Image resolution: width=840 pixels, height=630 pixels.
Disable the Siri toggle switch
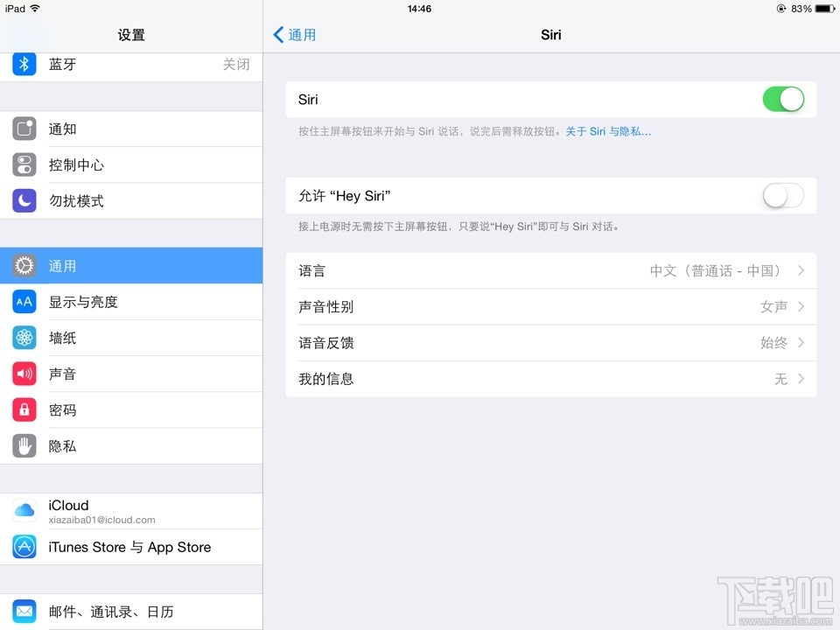783,100
